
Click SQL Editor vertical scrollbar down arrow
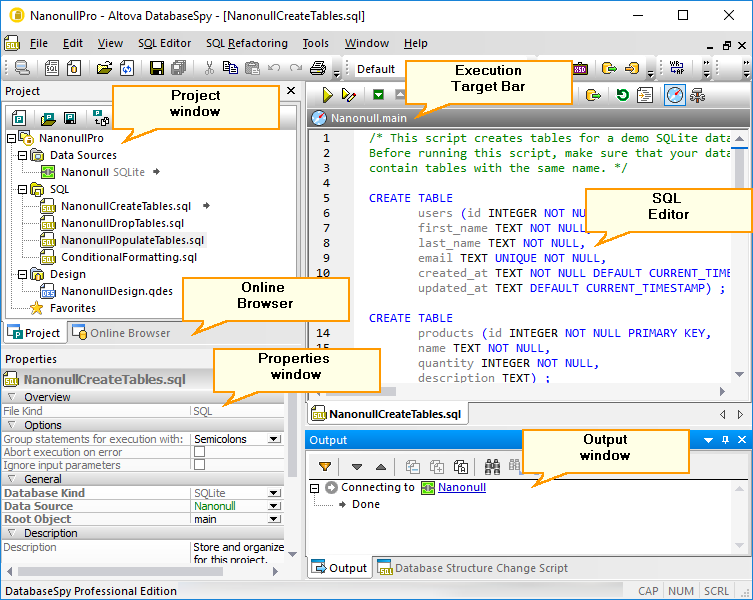tap(740, 374)
